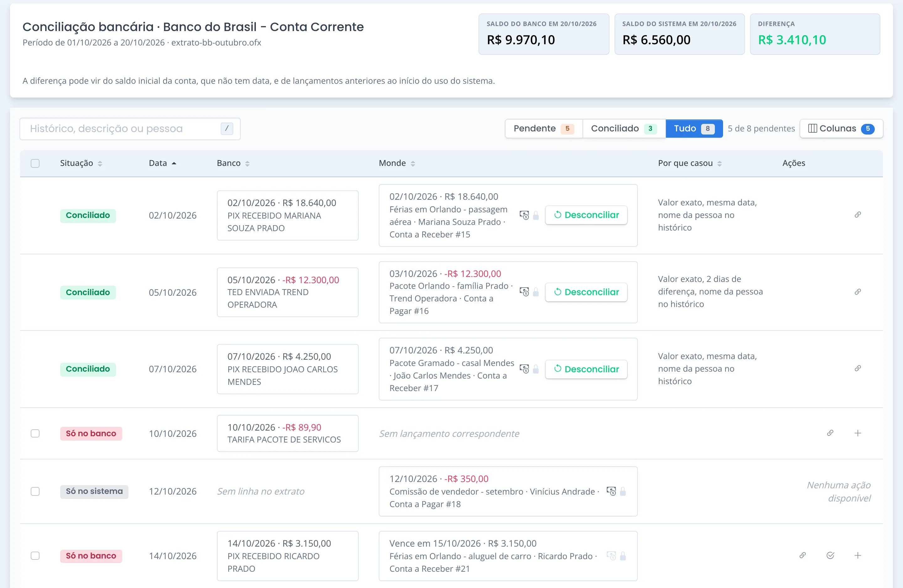
Task: Open payment icon in Conta a Pagar #16 card
Action: click(x=524, y=292)
